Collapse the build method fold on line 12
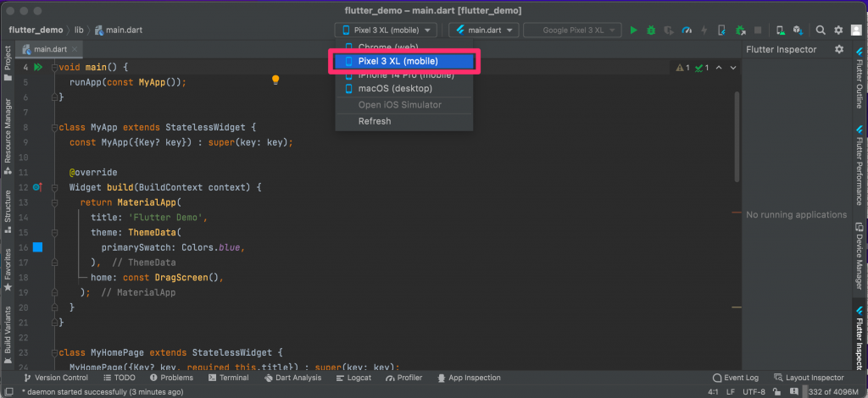The width and height of the screenshot is (868, 398). coord(54,187)
